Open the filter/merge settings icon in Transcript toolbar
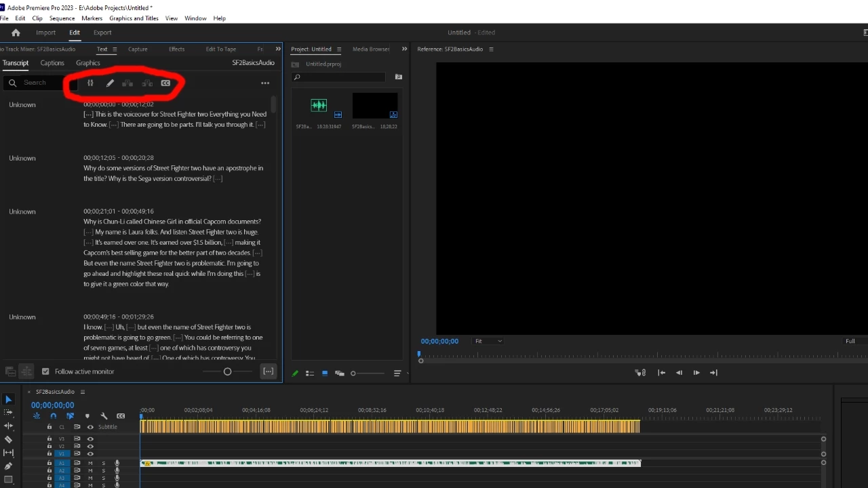The width and height of the screenshot is (868, 488). (x=90, y=83)
